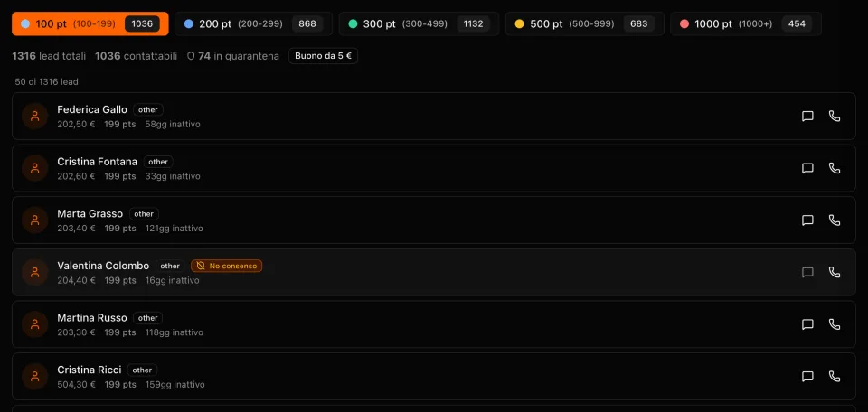Click '202,60 €' amount
The height and width of the screenshot is (412, 868).
(76, 176)
